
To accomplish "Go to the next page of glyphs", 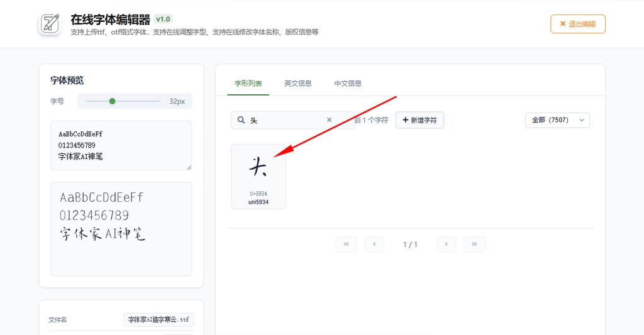I will (446, 244).
